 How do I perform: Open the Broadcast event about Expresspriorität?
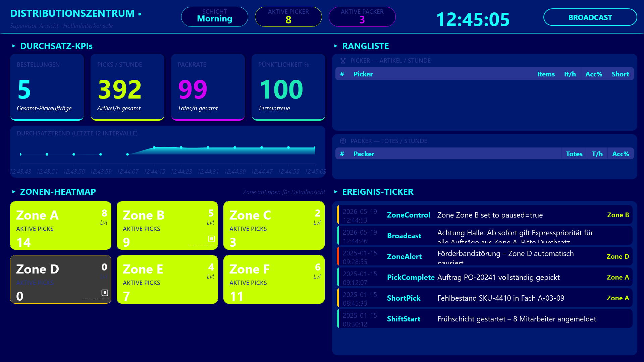tap(485, 236)
